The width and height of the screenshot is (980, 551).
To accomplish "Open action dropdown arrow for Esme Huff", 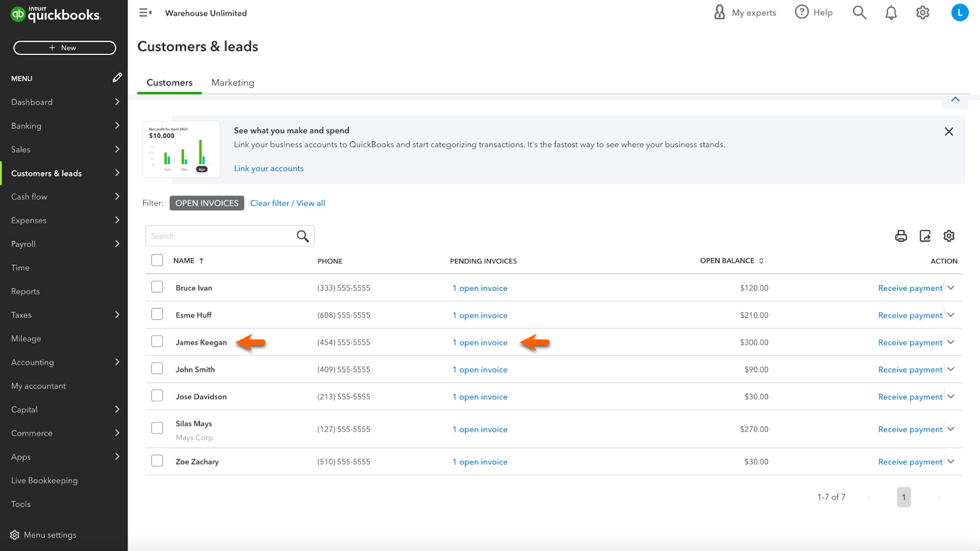I will pos(951,315).
